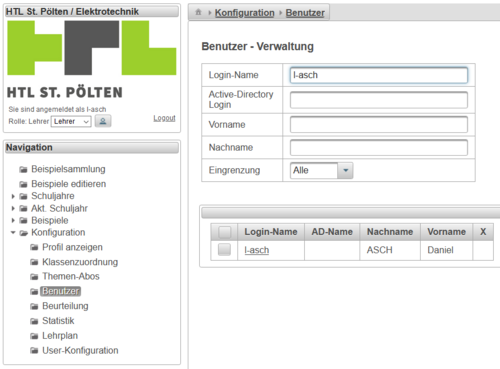Click the home icon in breadcrumb
The height and width of the screenshot is (369, 500).
pos(198,12)
